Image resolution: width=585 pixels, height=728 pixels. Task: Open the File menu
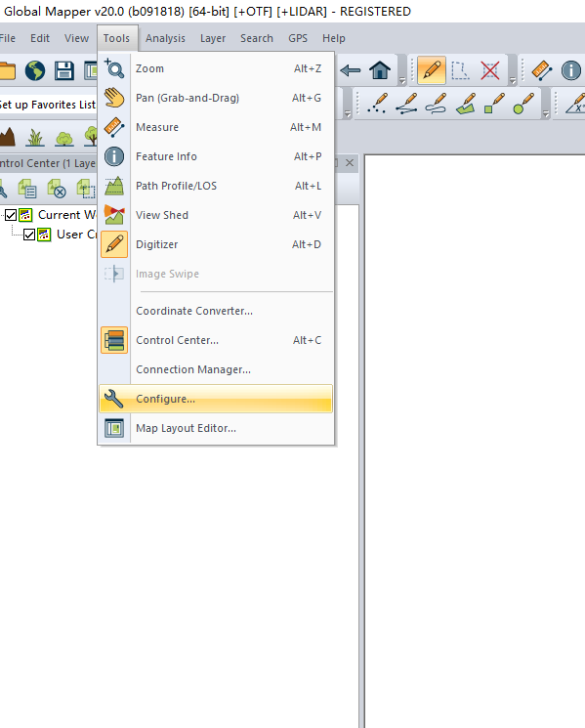coord(8,38)
